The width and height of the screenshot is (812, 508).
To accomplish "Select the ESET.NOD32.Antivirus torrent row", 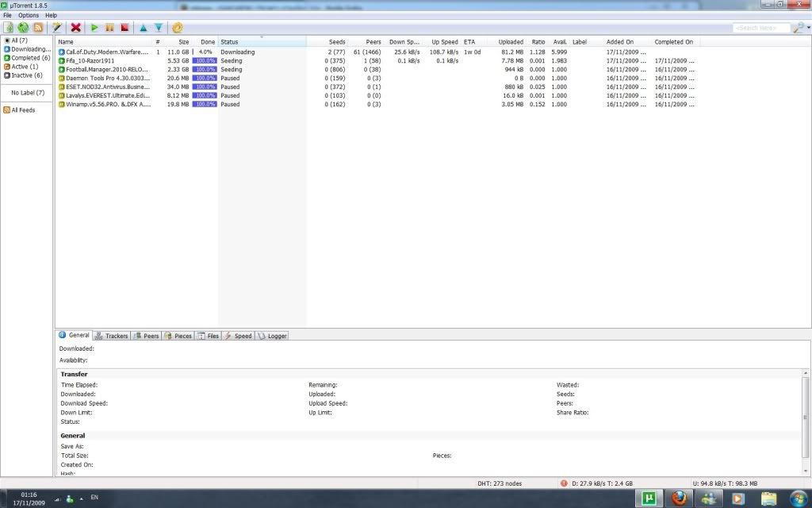I will tap(377, 87).
